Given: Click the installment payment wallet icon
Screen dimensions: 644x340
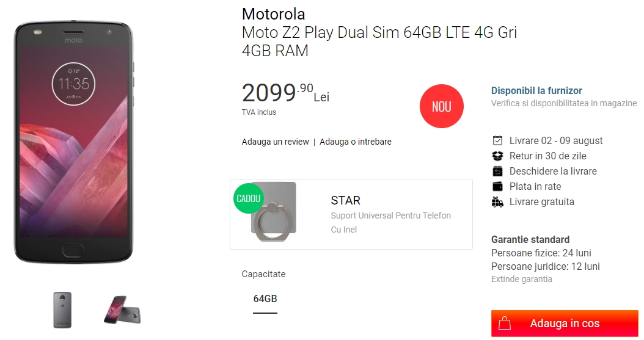Looking at the screenshot, I should (497, 186).
